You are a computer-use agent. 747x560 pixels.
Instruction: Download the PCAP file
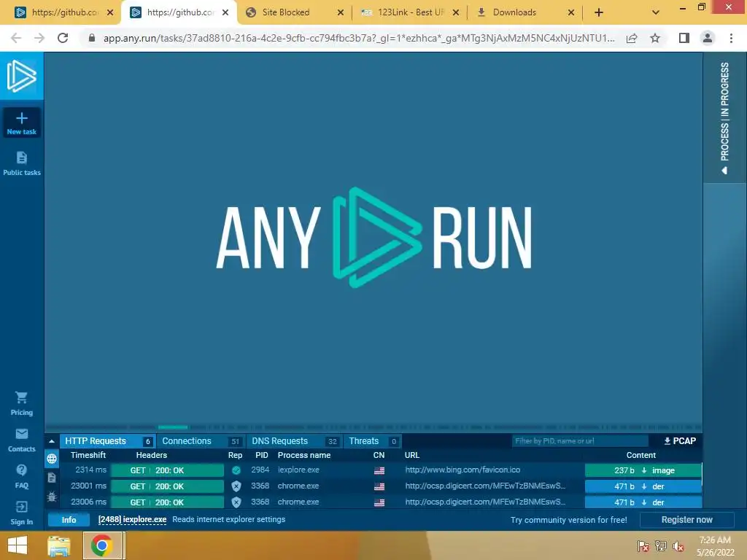click(x=680, y=441)
